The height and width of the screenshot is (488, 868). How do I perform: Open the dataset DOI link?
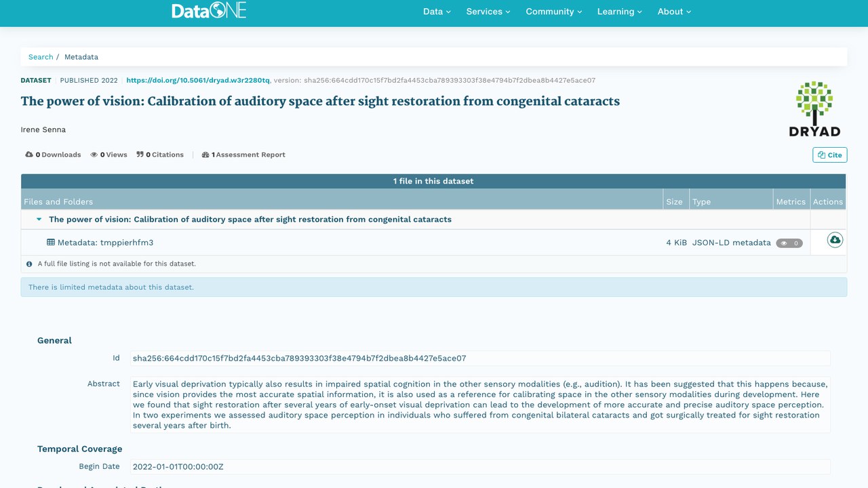pyautogui.click(x=198, y=80)
